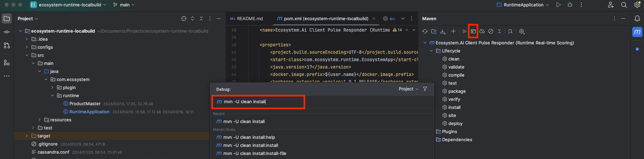
Task: Open Maven panel options menu
Action: point(614,18)
